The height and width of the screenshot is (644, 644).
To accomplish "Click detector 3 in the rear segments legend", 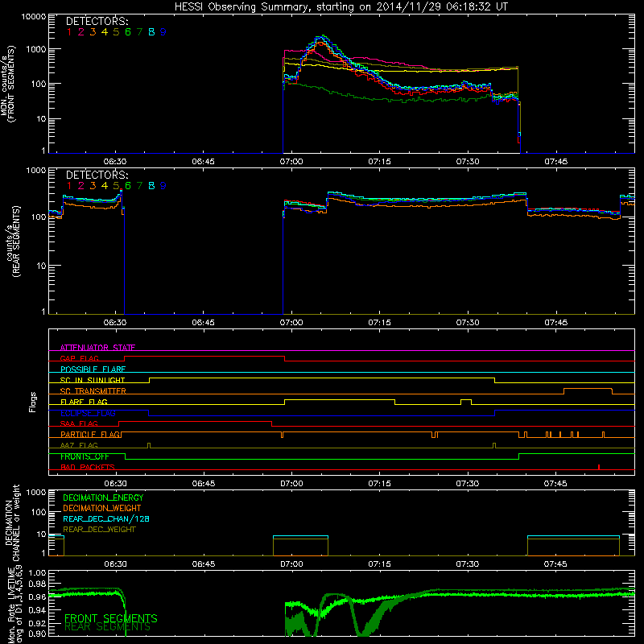I will (x=93, y=186).
